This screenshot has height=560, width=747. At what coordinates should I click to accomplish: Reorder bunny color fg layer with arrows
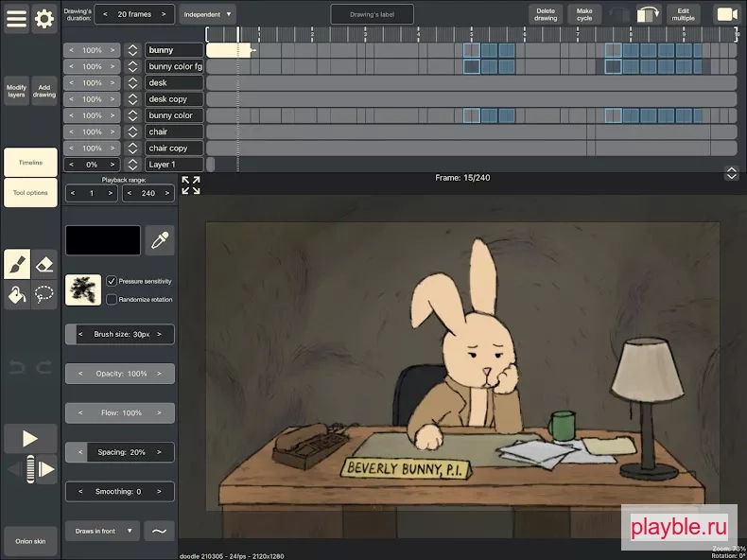[133, 66]
